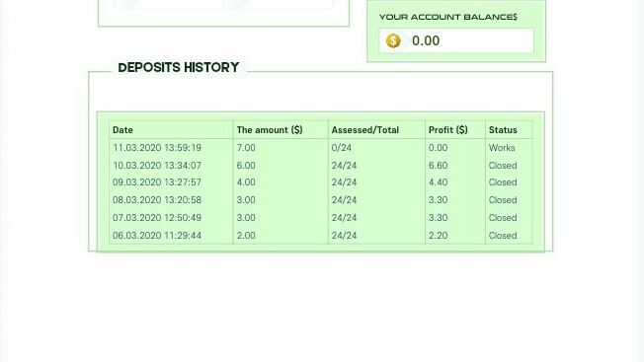Click the 7.00 amount cell

[246, 148]
